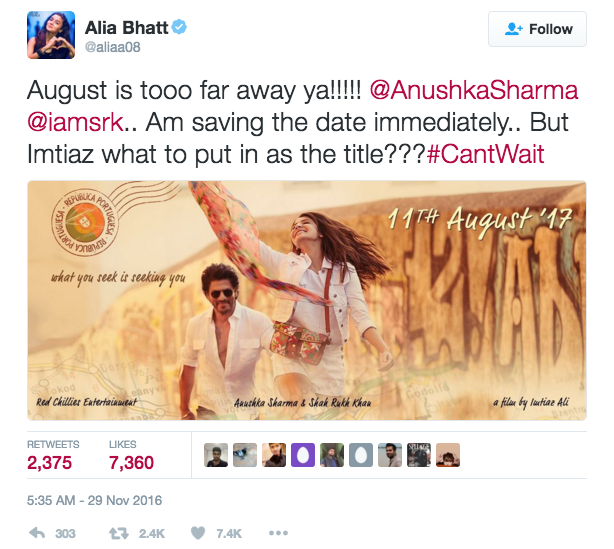Screen dimensions: 614x549
Task: Open Alia Bhatt's profile picture
Action: pos(51,35)
